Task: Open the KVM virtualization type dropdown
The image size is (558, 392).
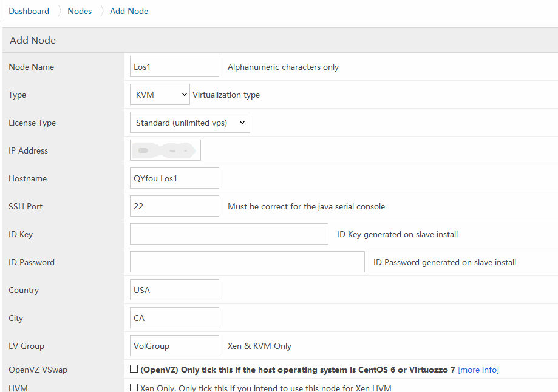Action: (x=160, y=95)
